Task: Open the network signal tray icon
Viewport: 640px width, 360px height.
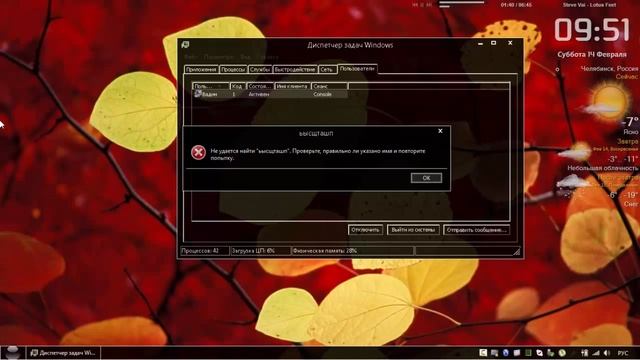Action: click(596, 353)
